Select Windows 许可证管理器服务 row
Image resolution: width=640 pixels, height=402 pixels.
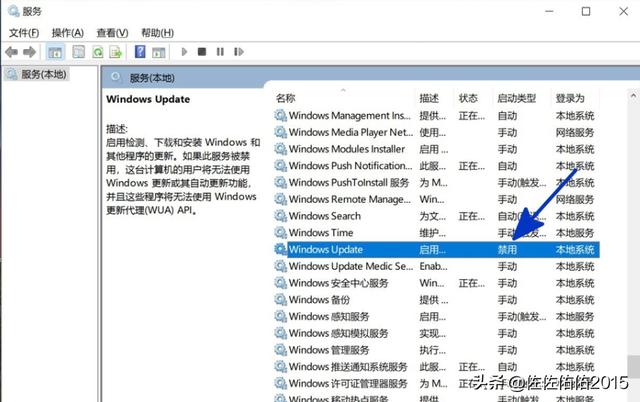point(436,383)
